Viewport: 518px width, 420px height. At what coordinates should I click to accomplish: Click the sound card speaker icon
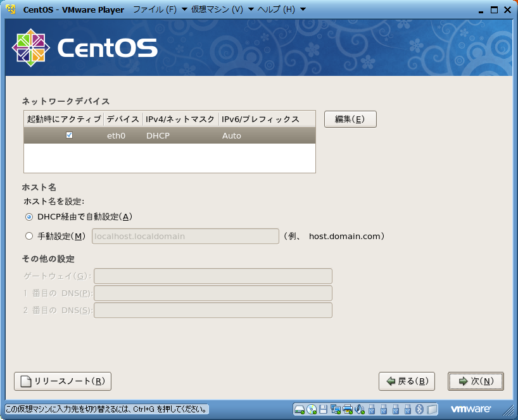pos(360,409)
